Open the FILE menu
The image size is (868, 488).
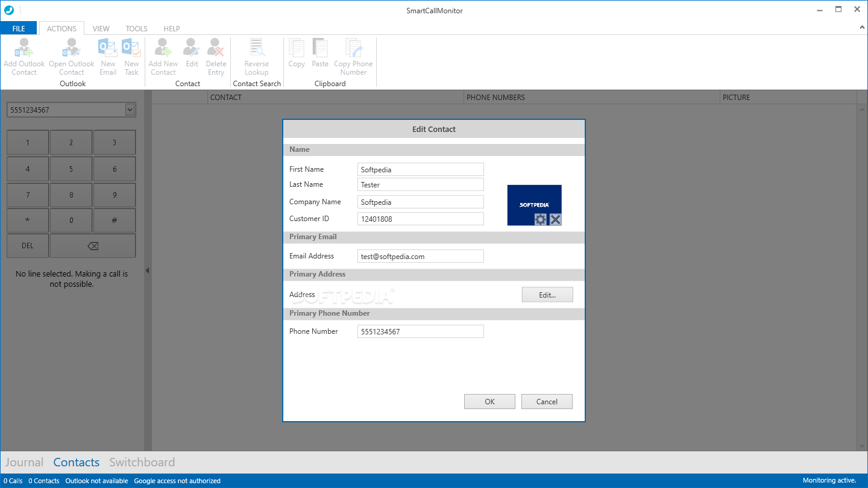point(19,28)
